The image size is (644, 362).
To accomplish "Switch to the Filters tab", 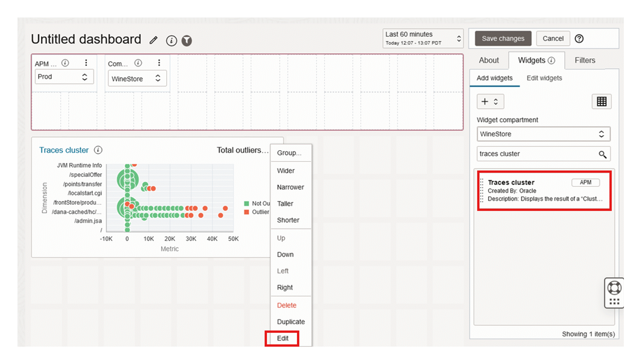I will click(x=585, y=60).
